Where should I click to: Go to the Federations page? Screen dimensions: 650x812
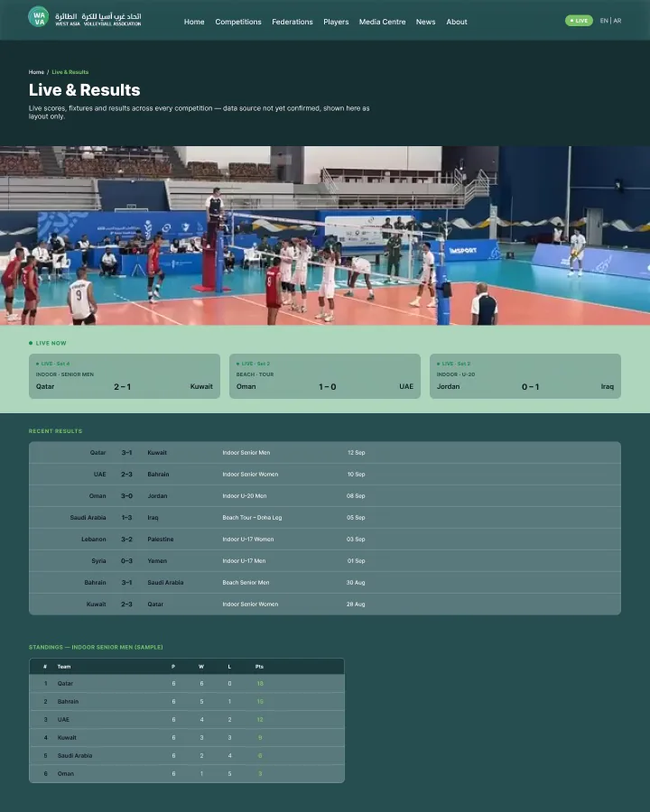(x=292, y=22)
